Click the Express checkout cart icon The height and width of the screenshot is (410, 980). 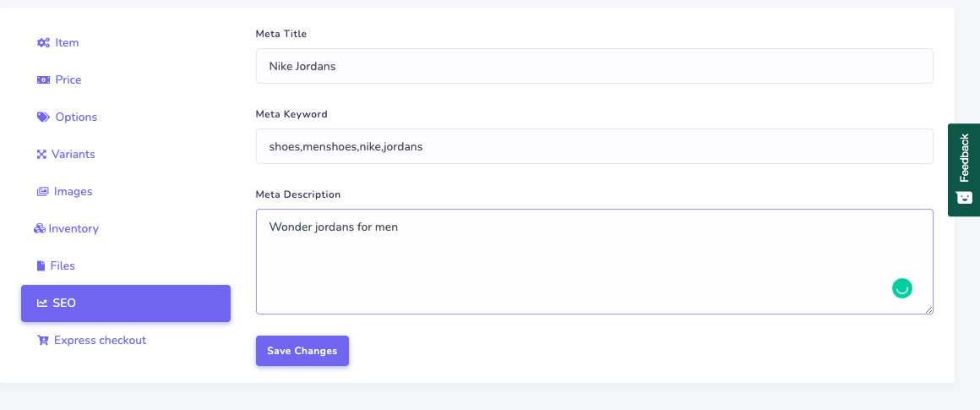pyautogui.click(x=42, y=341)
